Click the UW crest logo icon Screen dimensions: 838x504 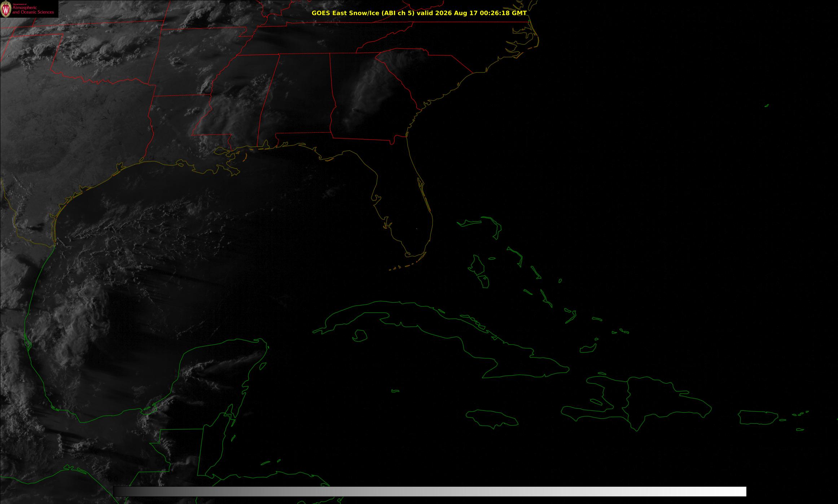6,9
